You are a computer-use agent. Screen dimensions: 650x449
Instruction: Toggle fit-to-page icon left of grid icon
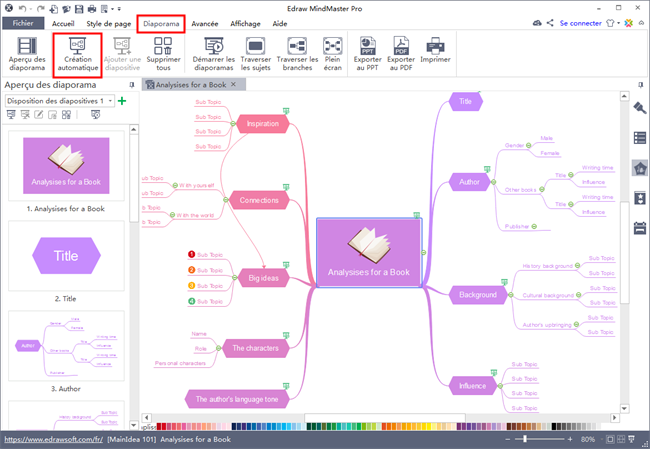(610, 439)
